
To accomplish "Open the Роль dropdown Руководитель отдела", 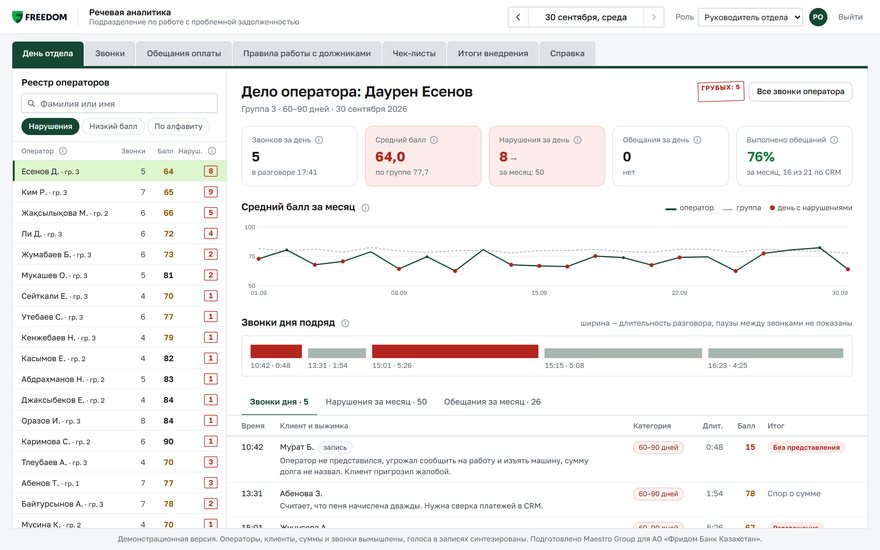I will point(750,17).
